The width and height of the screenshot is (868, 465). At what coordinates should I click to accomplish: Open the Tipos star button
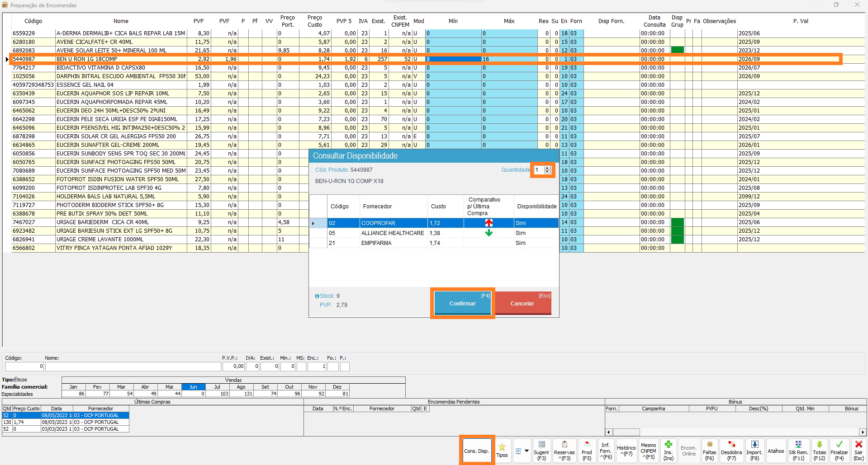tap(502, 451)
